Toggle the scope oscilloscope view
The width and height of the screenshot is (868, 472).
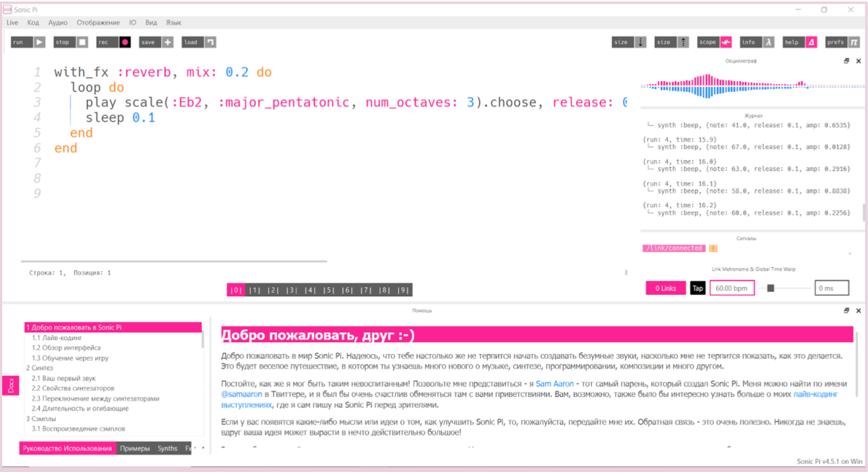[714, 42]
